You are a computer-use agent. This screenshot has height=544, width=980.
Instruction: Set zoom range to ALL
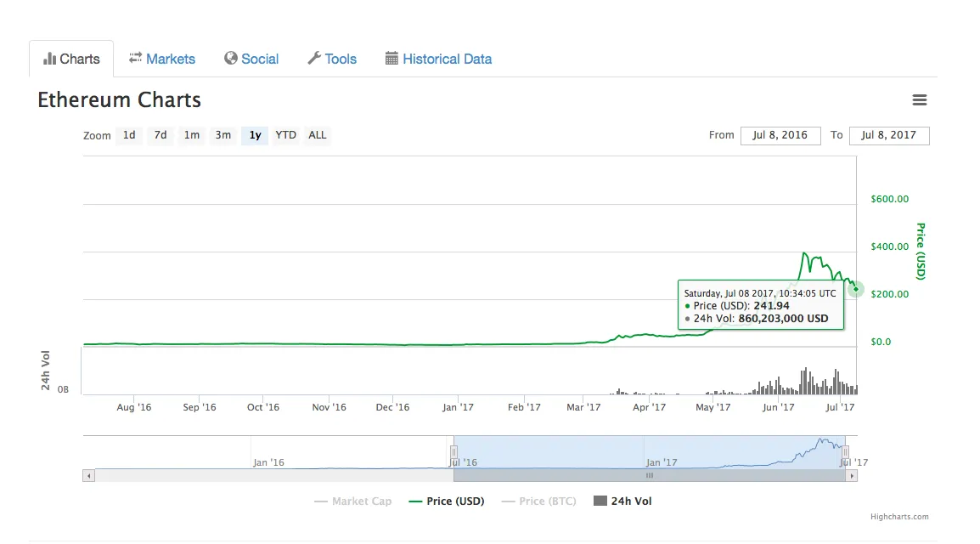click(318, 135)
